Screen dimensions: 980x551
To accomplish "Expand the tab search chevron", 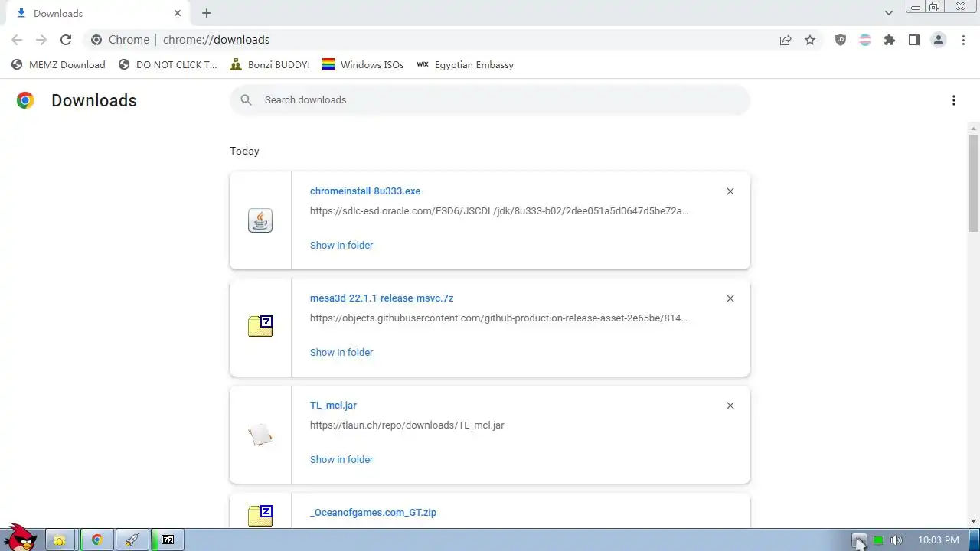I will tap(889, 13).
